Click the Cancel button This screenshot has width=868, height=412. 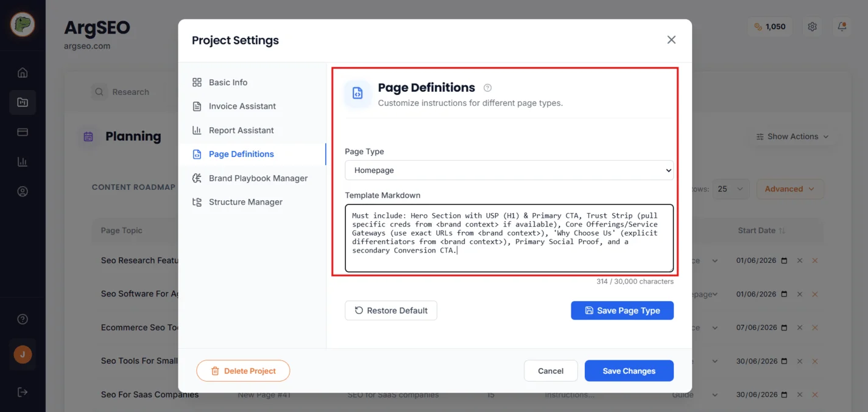coord(551,371)
